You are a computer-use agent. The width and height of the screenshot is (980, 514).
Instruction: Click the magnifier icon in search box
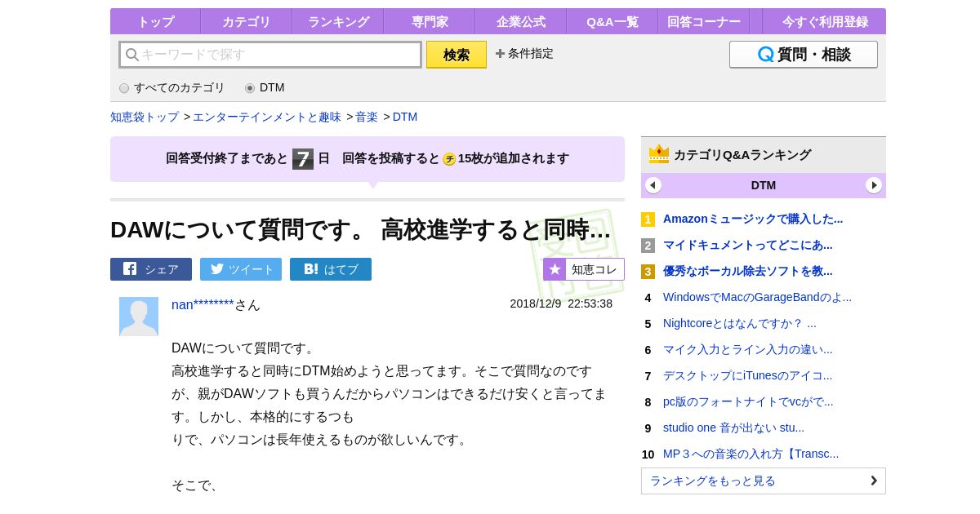[x=131, y=55]
